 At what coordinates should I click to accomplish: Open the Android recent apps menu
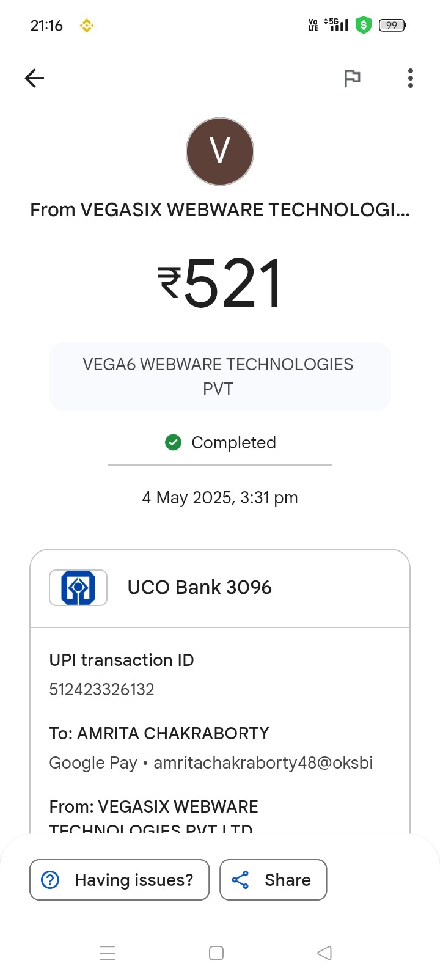coord(108,953)
